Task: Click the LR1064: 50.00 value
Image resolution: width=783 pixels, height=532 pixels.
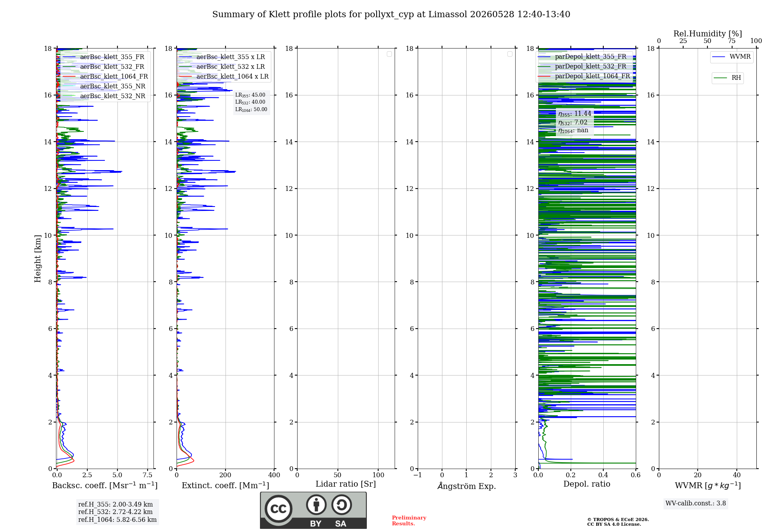Action: [x=251, y=110]
